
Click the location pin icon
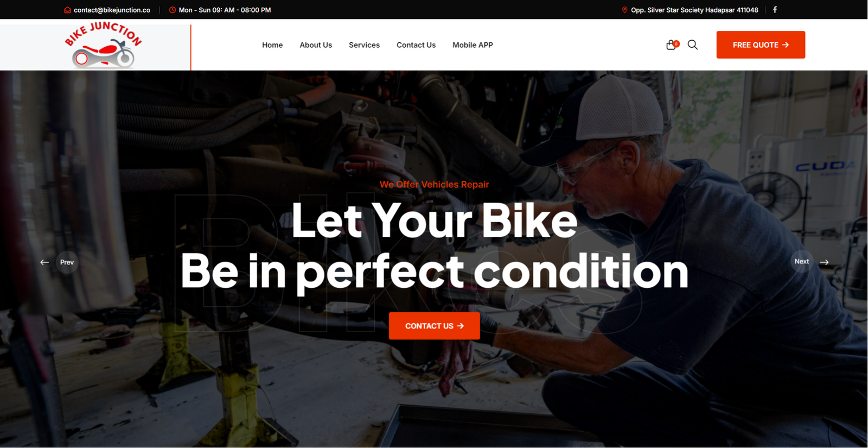coord(624,10)
